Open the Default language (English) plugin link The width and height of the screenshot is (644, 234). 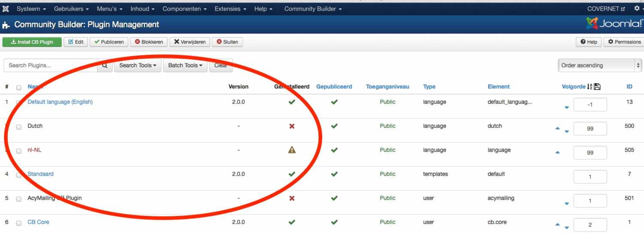(x=60, y=102)
